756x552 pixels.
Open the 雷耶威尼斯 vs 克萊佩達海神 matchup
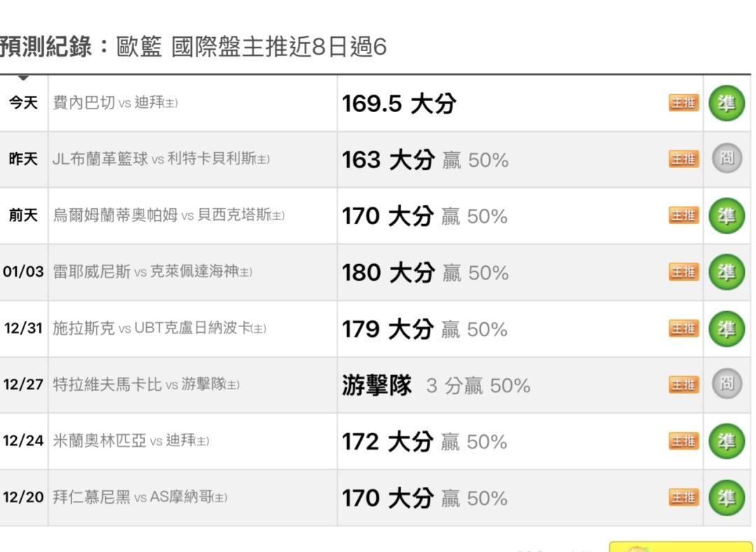tap(153, 272)
